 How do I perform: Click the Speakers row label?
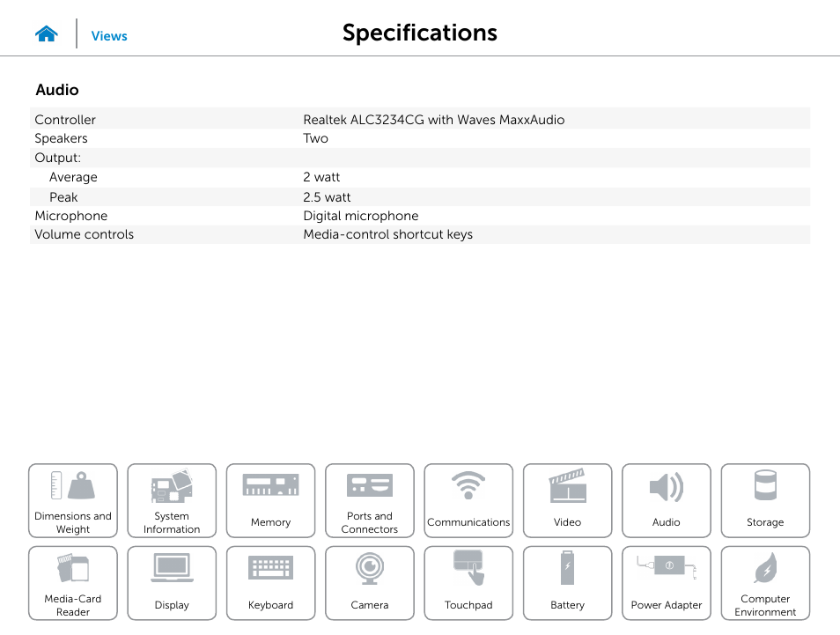[x=61, y=138]
